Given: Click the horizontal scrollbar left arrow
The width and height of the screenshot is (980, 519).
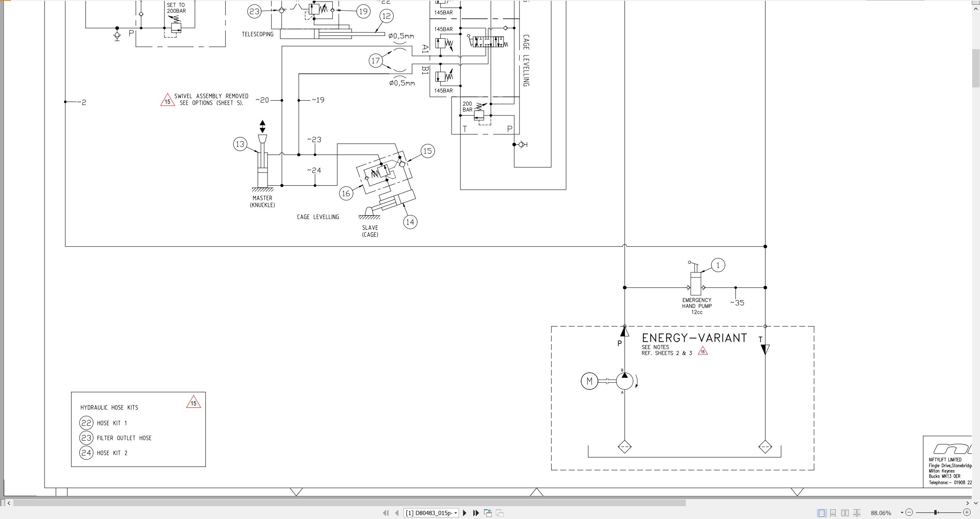Looking at the screenshot, I should [x=9, y=503].
